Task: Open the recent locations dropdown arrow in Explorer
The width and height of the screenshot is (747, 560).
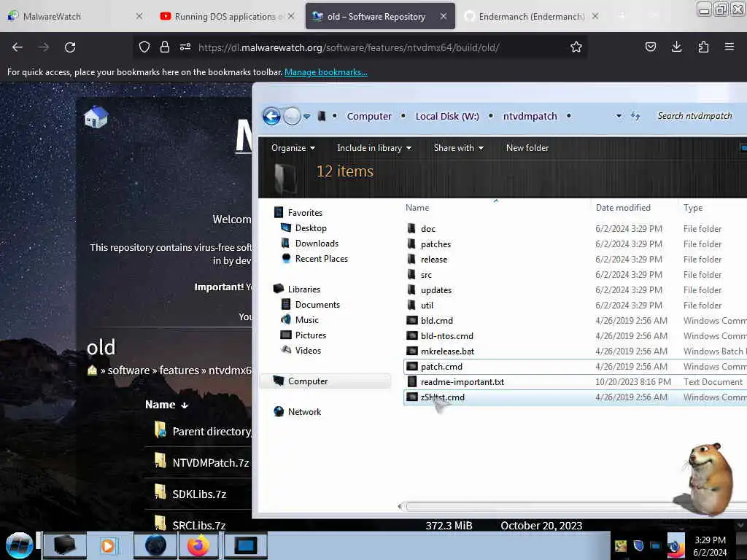Action: click(x=307, y=116)
